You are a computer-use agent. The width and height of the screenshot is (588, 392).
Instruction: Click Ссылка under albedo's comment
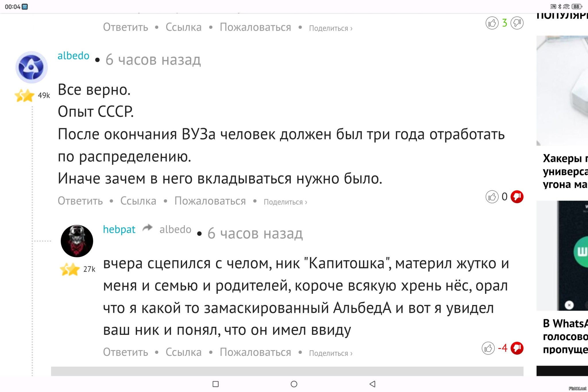138,201
